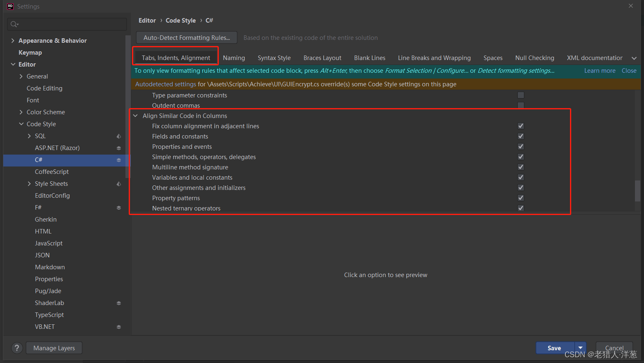Click the Editor breadcrumb
The width and height of the screenshot is (644, 363).
(147, 21)
